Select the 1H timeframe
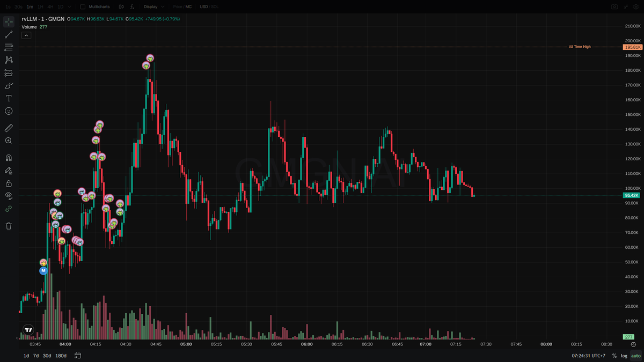 tap(40, 6)
